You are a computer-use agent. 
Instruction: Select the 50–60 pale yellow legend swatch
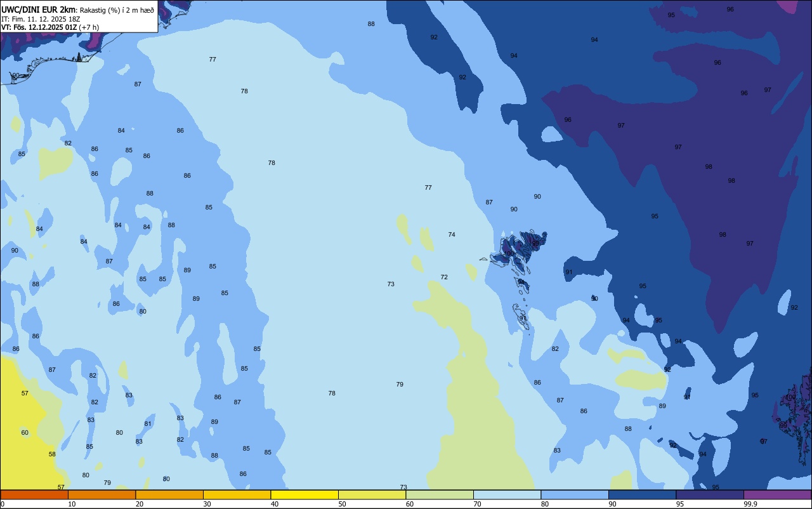pyautogui.click(x=372, y=494)
